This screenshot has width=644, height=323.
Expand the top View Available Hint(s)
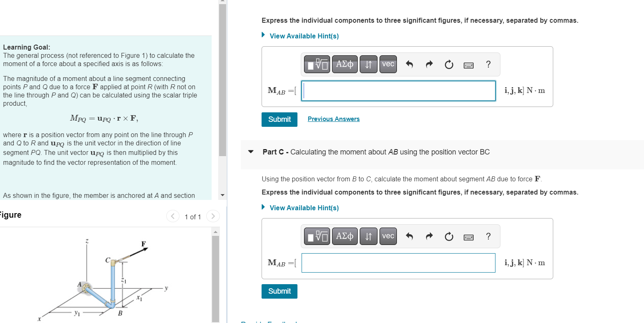(304, 36)
